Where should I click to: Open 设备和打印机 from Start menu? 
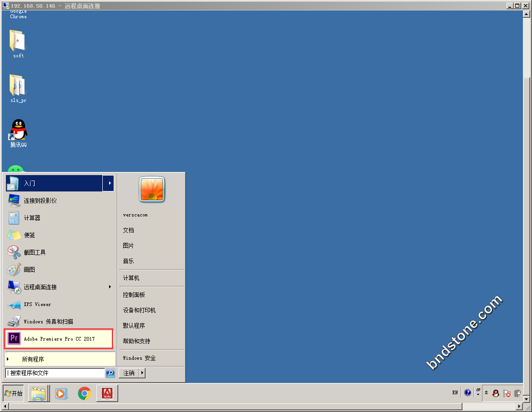pyautogui.click(x=139, y=310)
